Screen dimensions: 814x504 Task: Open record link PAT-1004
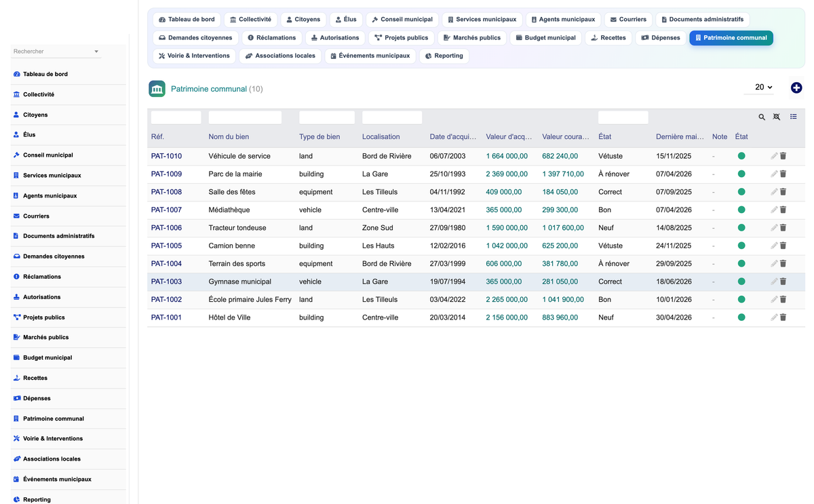(166, 264)
